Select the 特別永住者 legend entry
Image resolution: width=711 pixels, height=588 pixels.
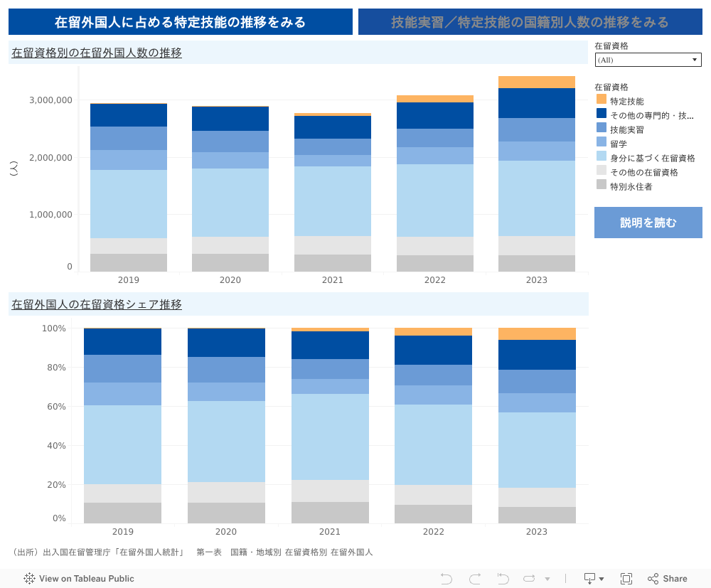(631, 186)
